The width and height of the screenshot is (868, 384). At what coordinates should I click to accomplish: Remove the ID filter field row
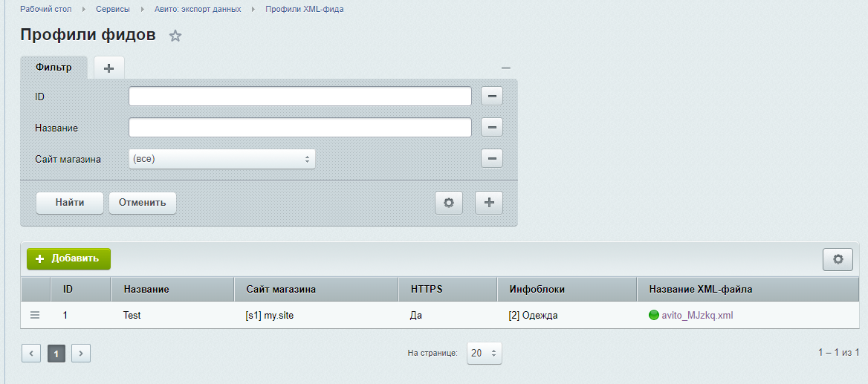coord(491,97)
